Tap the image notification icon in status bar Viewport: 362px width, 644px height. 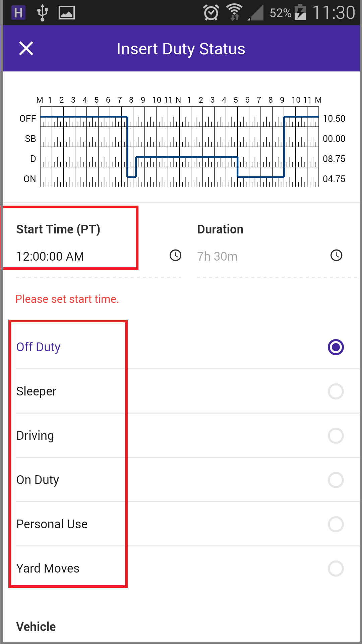67,13
